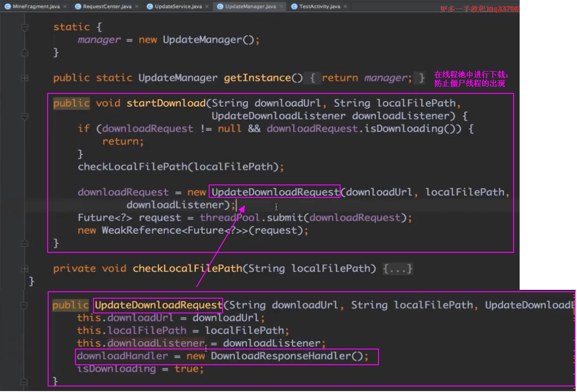
Task: Collapse the UpdateDownloadRequest constructor
Action: 25,306
